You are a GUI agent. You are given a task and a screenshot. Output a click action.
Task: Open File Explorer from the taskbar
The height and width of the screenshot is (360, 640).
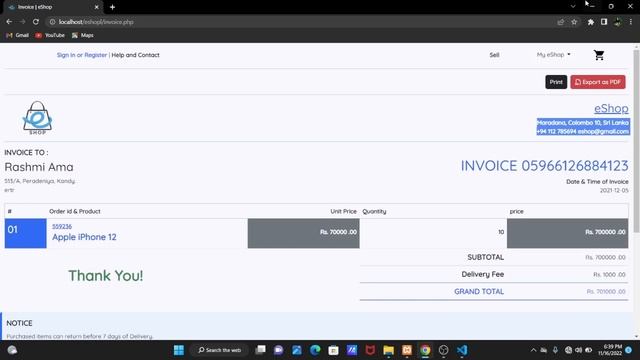tap(389, 350)
